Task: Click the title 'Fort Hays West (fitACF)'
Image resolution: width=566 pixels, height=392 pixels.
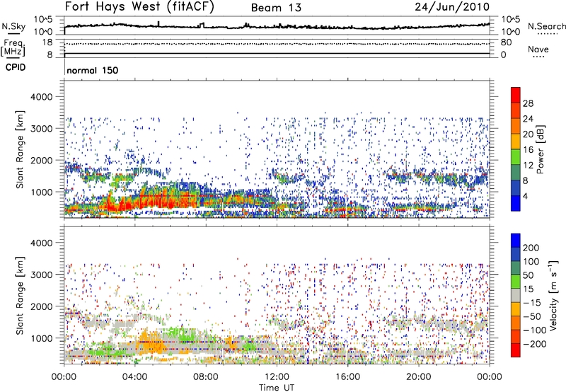Action: tap(139, 7)
